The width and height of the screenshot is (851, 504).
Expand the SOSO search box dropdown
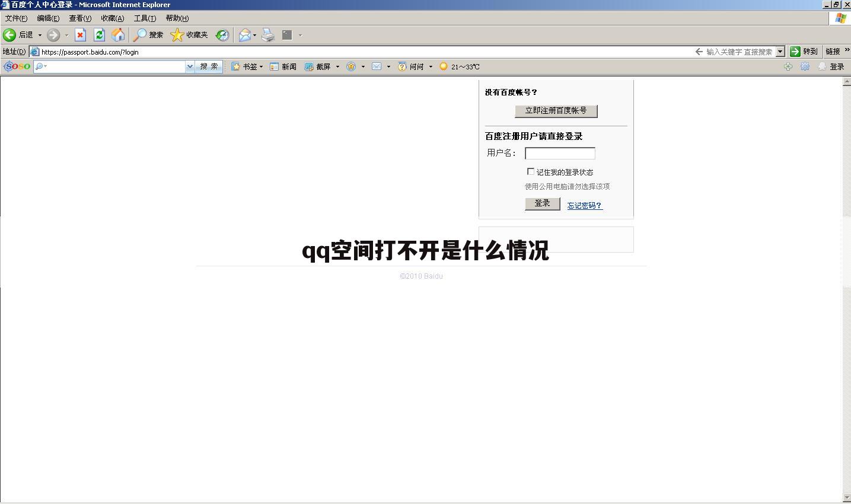click(190, 66)
